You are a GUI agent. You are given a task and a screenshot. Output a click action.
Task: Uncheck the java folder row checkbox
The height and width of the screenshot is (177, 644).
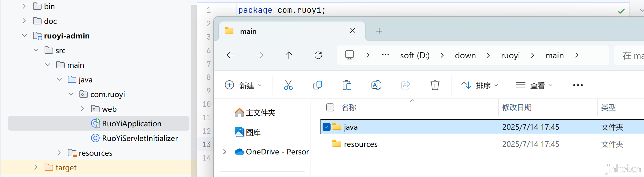(327, 127)
